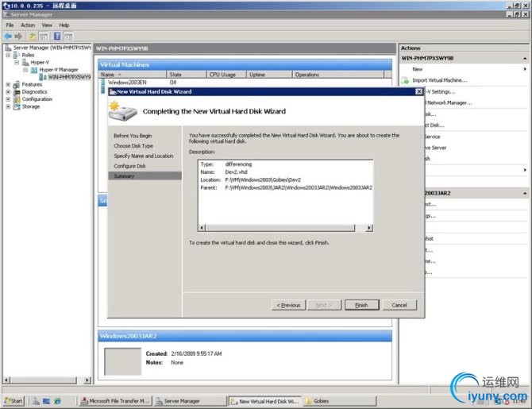Image resolution: width=532 pixels, height=409 pixels.
Task: Go to the Choose Disk Type step
Action: [133, 146]
